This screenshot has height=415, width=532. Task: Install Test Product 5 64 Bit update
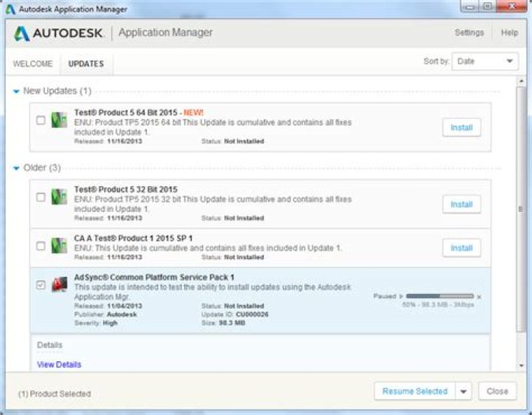pyautogui.click(x=461, y=128)
